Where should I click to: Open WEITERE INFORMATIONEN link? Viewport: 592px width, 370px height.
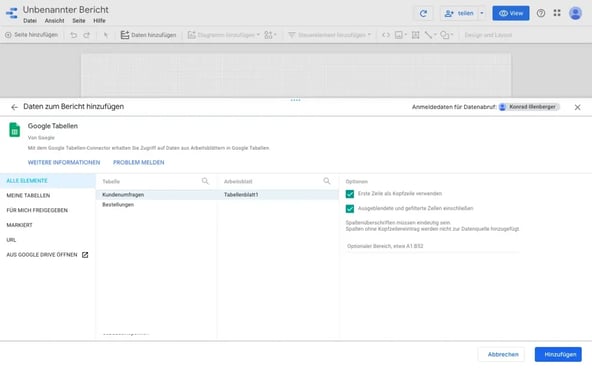pos(64,162)
